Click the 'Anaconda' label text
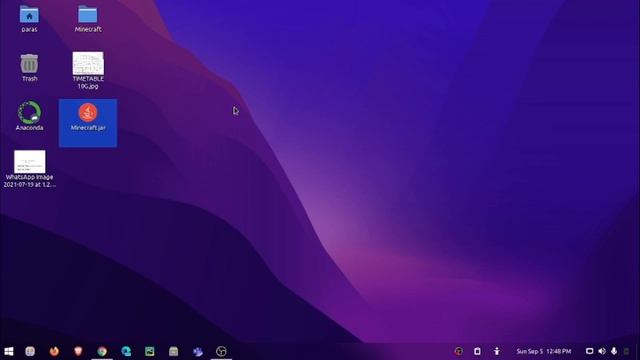The width and height of the screenshot is (640, 360). pos(29,128)
